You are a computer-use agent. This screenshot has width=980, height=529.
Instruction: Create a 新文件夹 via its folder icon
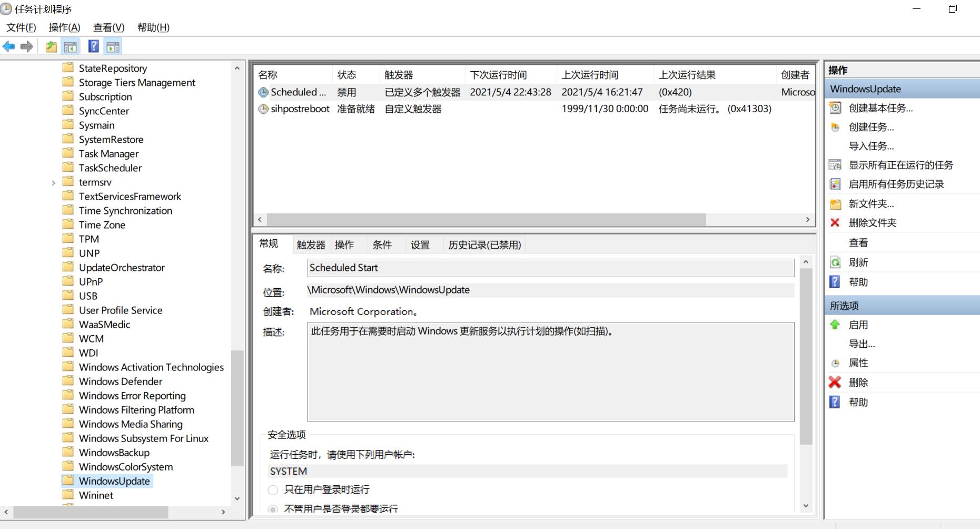(x=835, y=204)
